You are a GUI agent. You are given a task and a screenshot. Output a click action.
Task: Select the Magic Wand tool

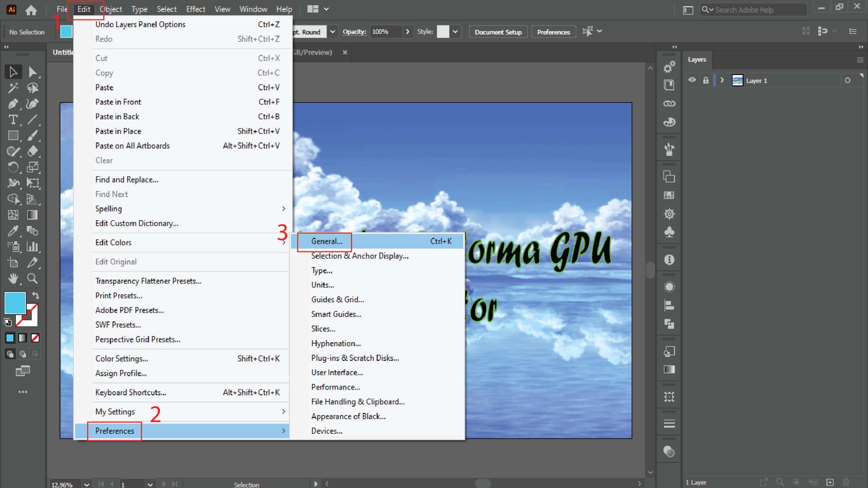(x=13, y=88)
